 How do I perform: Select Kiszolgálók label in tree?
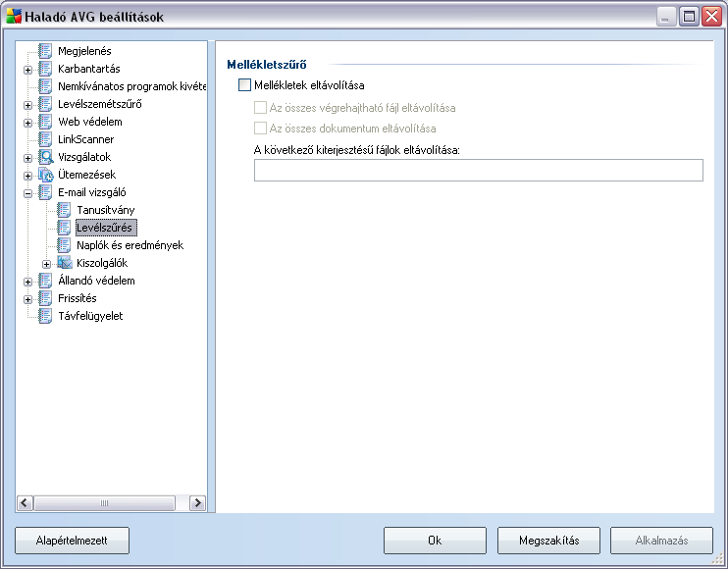point(102,263)
